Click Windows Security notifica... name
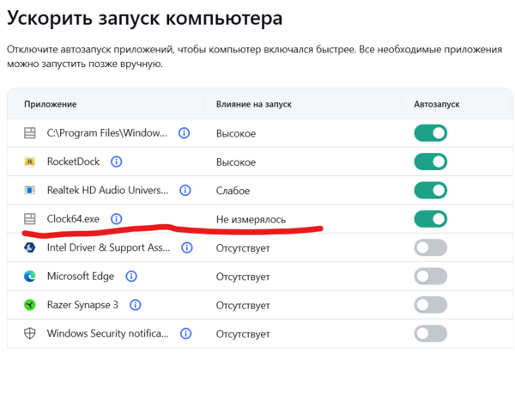The image size is (515, 420). point(108,333)
